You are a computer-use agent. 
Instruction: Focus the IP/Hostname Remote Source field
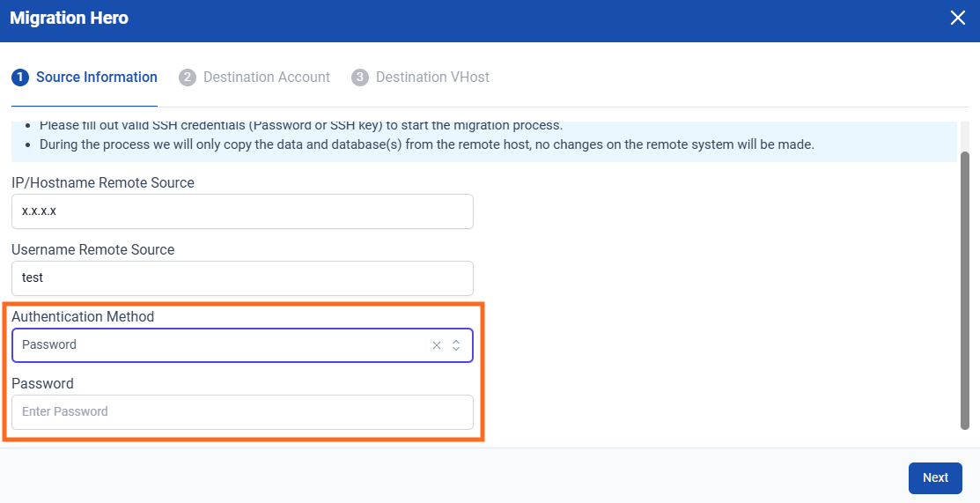[x=242, y=211]
